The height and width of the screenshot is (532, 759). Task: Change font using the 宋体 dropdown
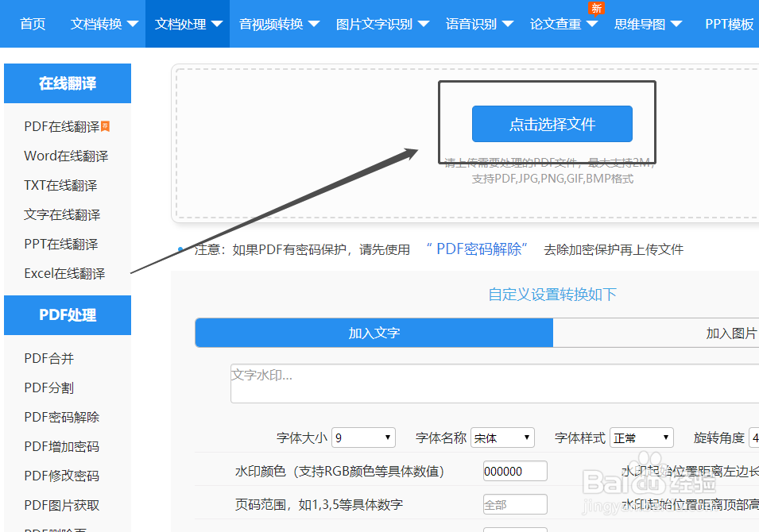[502, 437]
